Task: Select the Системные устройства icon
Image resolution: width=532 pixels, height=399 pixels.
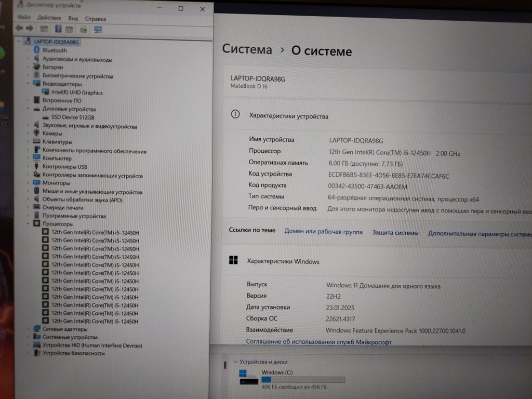Action: pyautogui.click(x=37, y=337)
